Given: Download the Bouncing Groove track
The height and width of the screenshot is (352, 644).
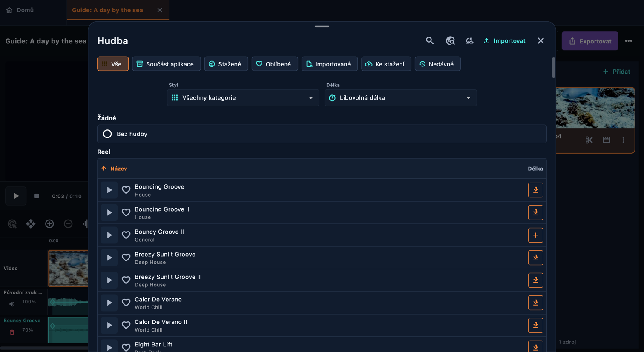Looking at the screenshot, I should click(535, 190).
